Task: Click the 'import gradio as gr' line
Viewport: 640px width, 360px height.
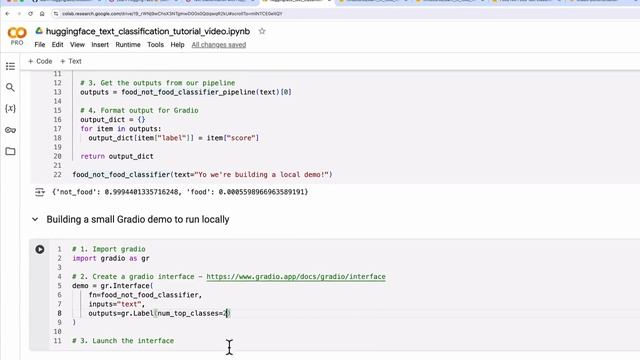Action: click(x=111, y=258)
